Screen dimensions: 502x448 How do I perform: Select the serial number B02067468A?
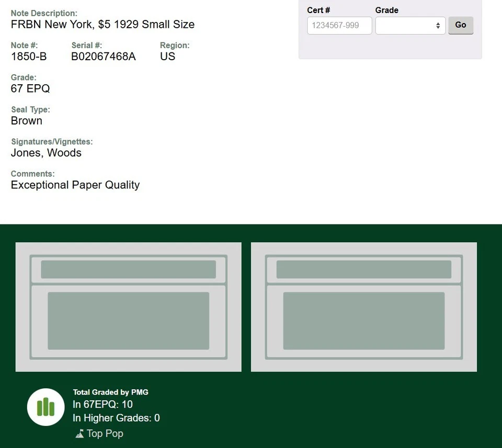coord(104,57)
